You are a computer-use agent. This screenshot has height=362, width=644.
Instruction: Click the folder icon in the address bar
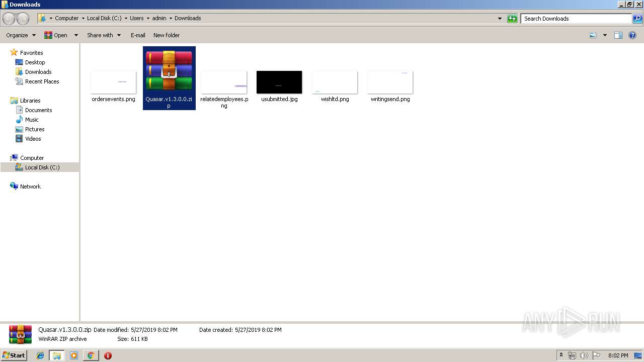pos(43,18)
